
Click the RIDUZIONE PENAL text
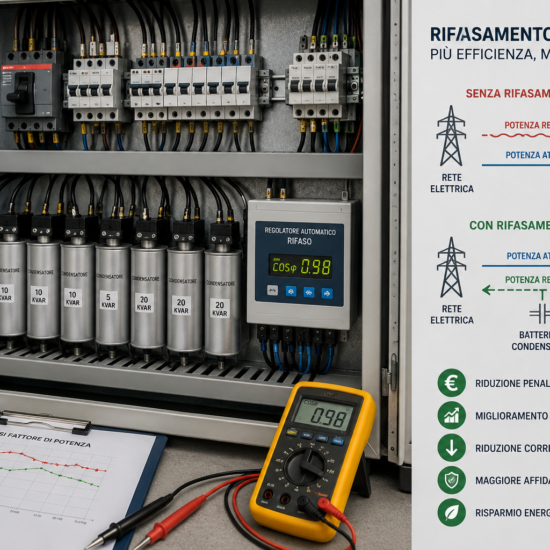pos(512,383)
